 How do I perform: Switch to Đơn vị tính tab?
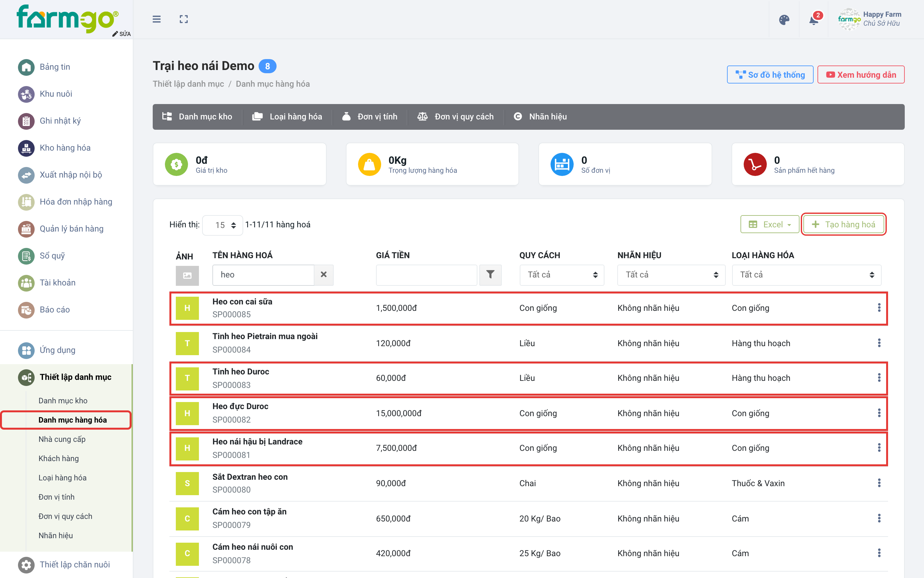tap(370, 117)
